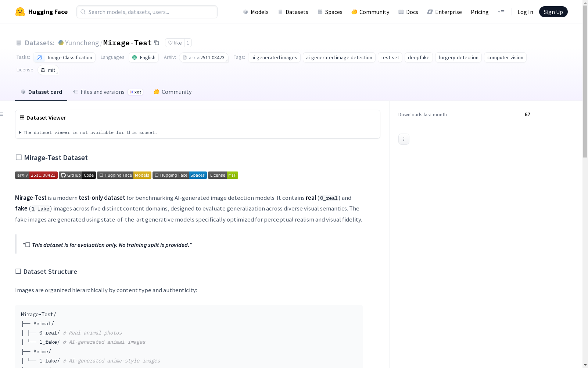This screenshot has height=368, width=588.
Task: Click the AI-generated animal images comment line
Action: pos(104,342)
